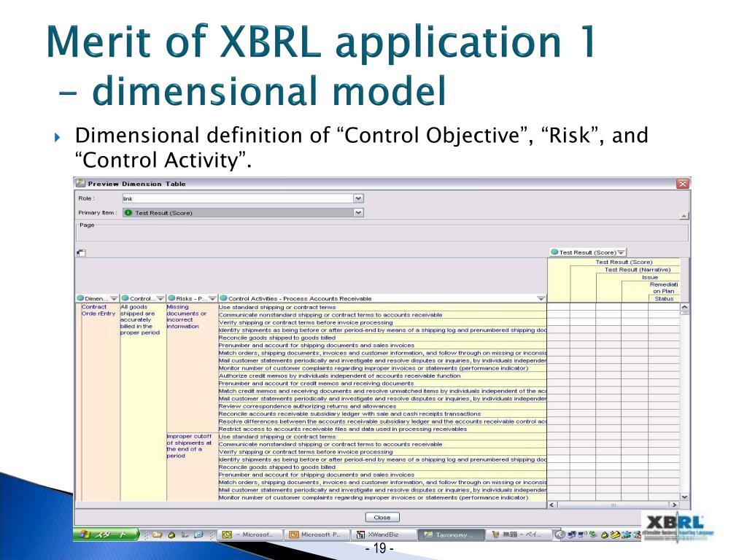Expand the Risks - P... column filter arrow
Viewport: 747px width, 560px height.
tap(212, 298)
